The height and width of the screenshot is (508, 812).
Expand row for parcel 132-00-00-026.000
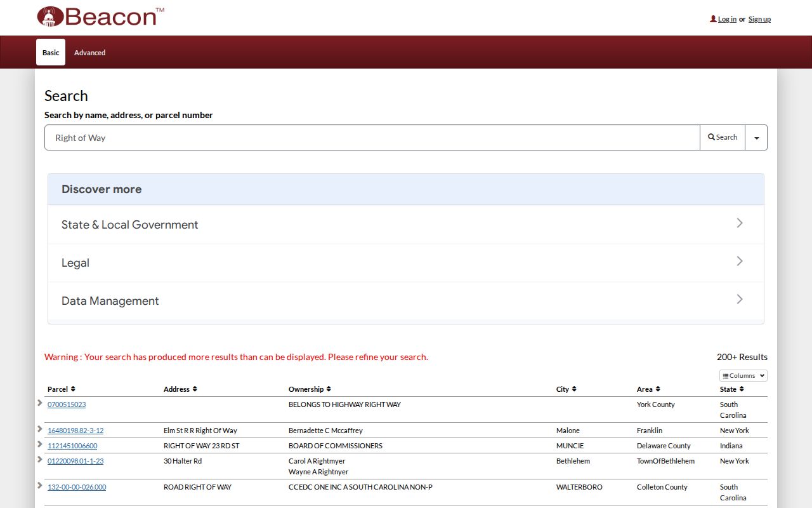(x=40, y=485)
